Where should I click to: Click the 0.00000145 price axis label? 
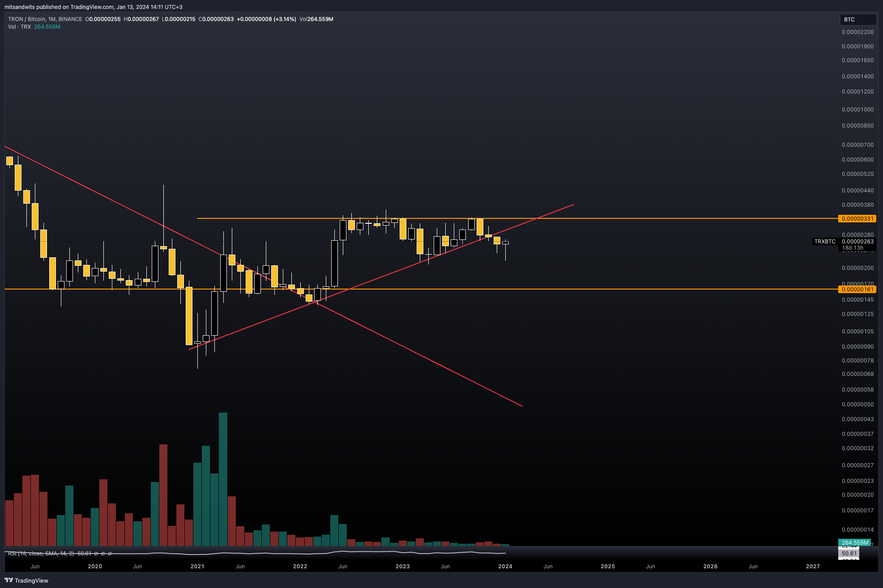click(857, 300)
